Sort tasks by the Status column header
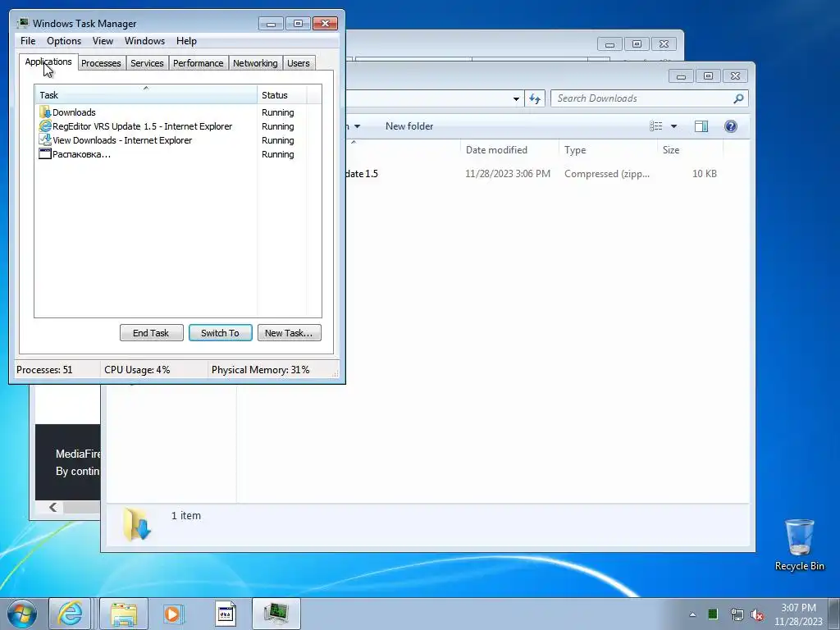 (x=282, y=95)
